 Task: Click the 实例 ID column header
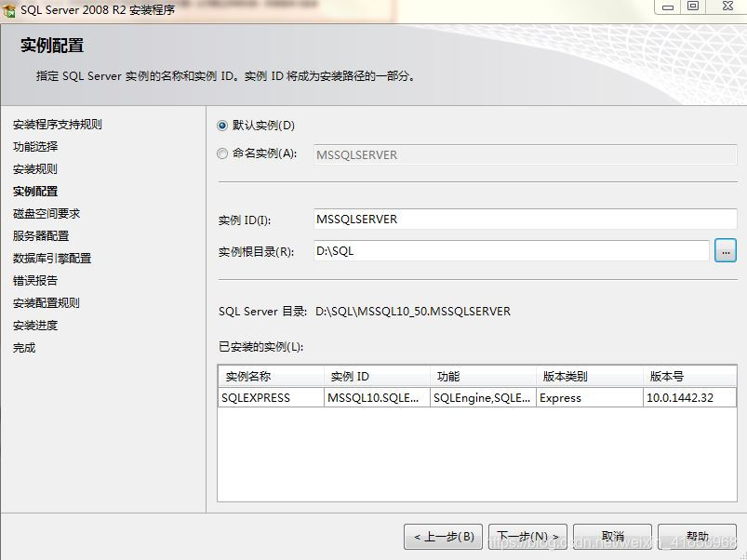coord(378,377)
